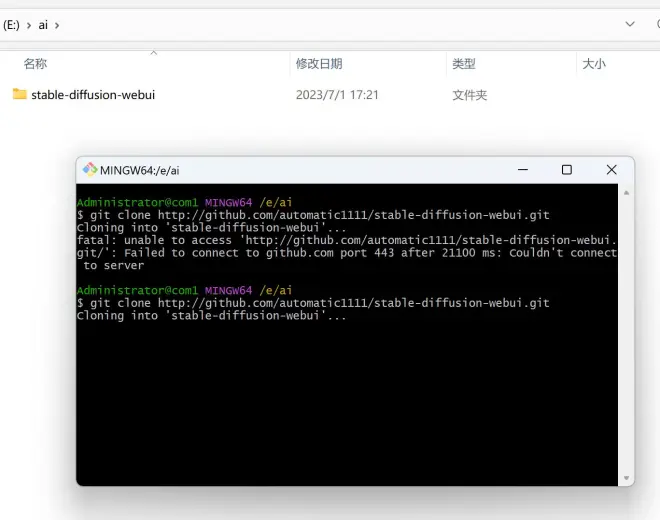Select the ai folder breadcrumb
Viewport: 660px width, 520px height.
click(43, 25)
